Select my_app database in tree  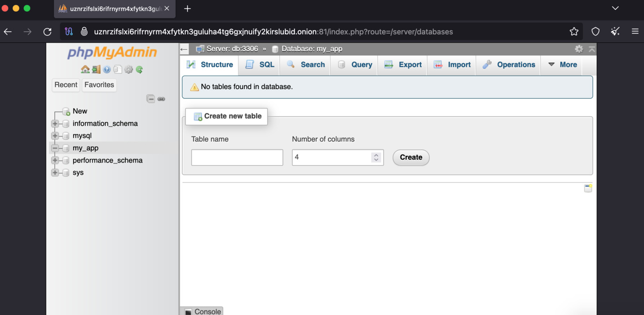click(86, 148)
